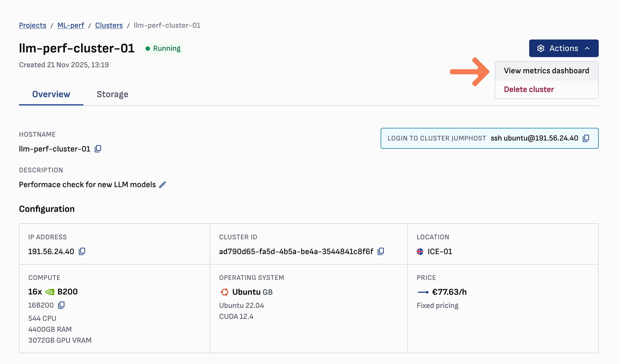This screenshot has height=364, width=619.
Task: Copy the 16B200 compute type name
Action: [61, 305]
